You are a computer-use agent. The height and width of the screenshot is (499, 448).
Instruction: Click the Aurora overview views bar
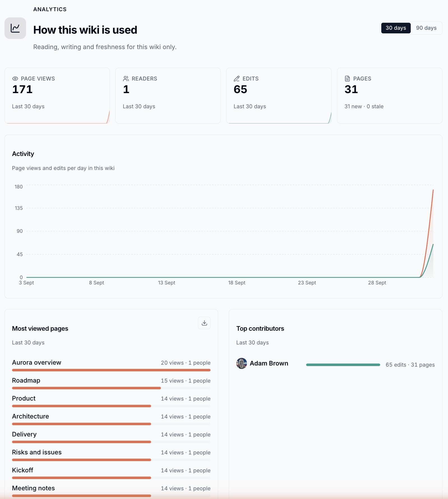pos(111,370)
